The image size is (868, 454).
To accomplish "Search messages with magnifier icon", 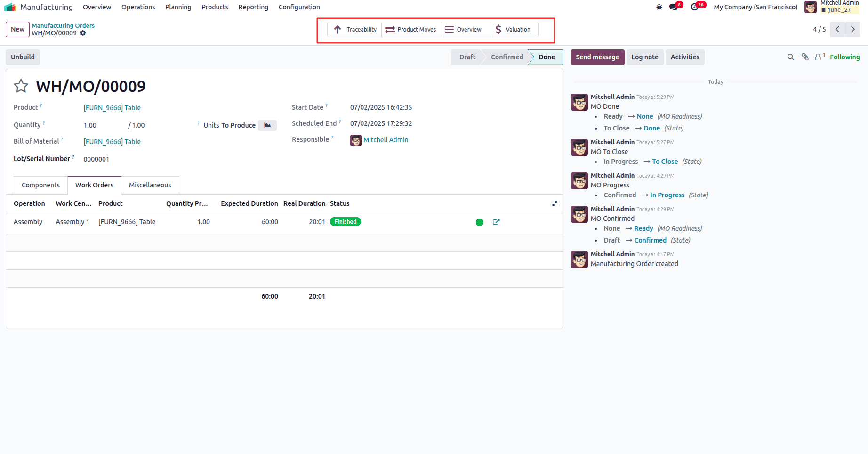I will point(791,57).
